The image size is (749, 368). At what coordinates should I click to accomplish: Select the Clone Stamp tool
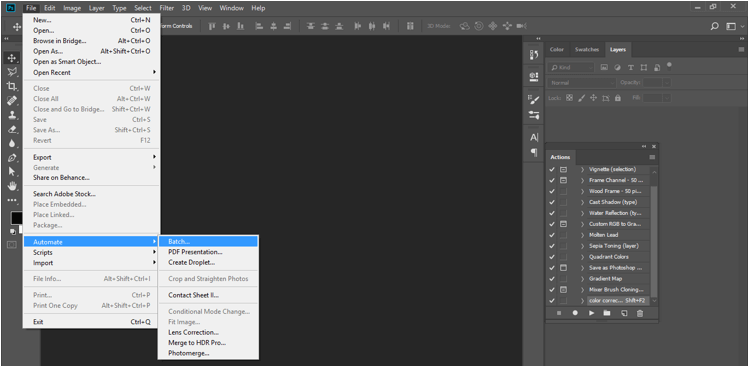click(x=12, y=115)
